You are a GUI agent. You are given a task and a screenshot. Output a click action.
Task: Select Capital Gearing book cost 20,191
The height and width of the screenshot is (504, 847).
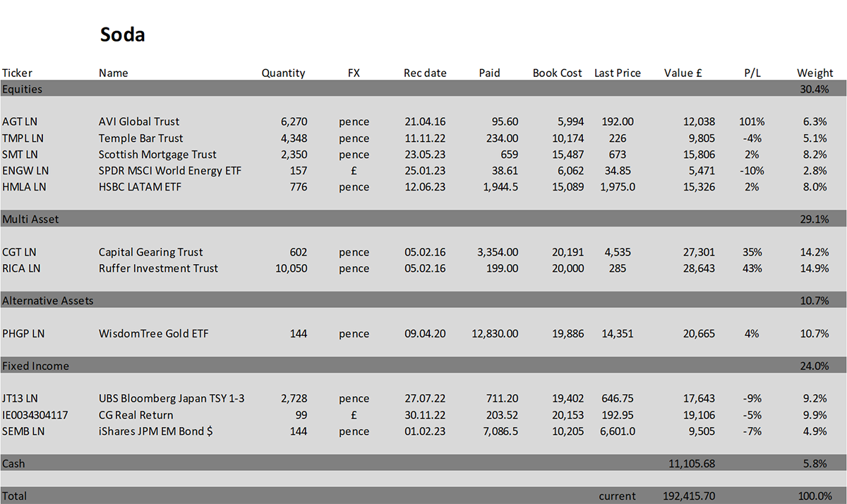pyautogui.click(x=568, y=252)
